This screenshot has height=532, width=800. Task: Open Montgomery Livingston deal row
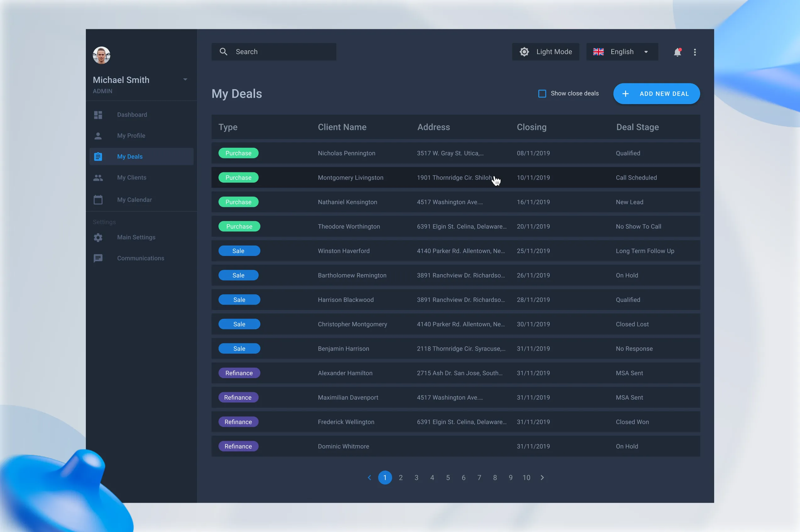pos(350,177)
